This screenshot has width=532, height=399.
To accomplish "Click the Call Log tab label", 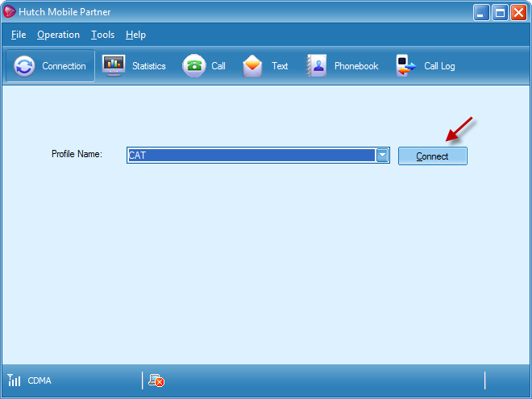I will click(x=439, y=66).
